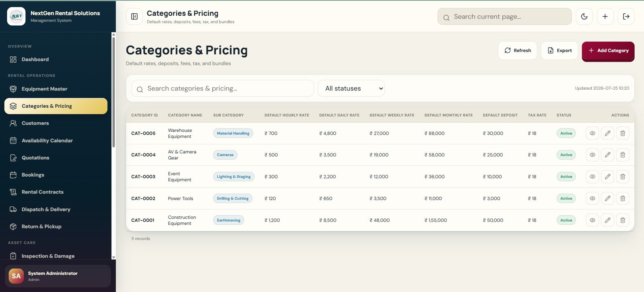
Task: Delete category CAT-0001
Action: [x=623, y=220]
